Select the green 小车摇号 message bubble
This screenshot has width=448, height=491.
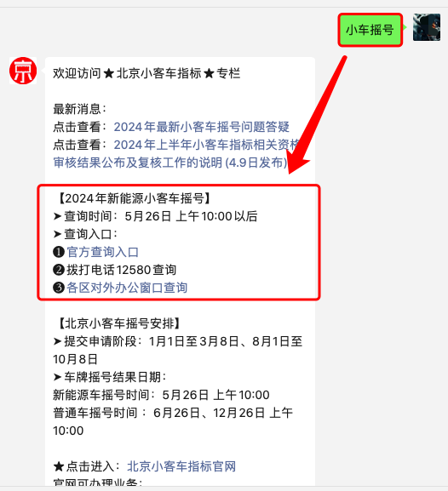tap(370, 30)
